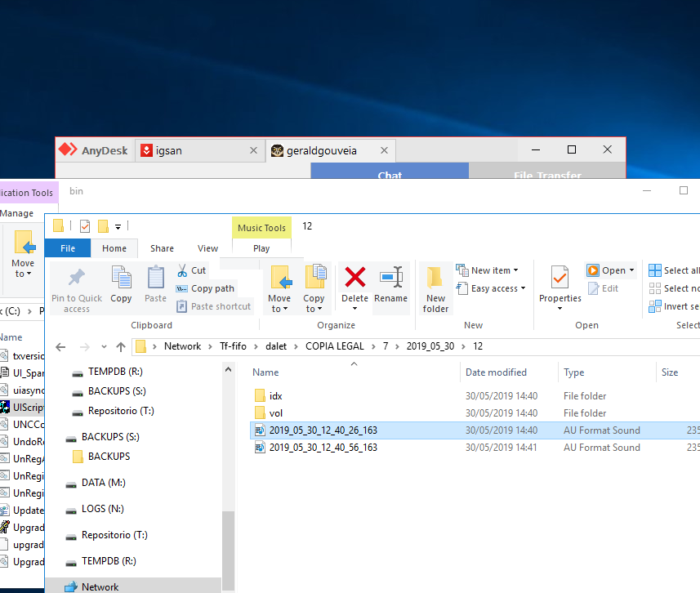Select TEMPDB (R:) at top of tree

point(115,372)
